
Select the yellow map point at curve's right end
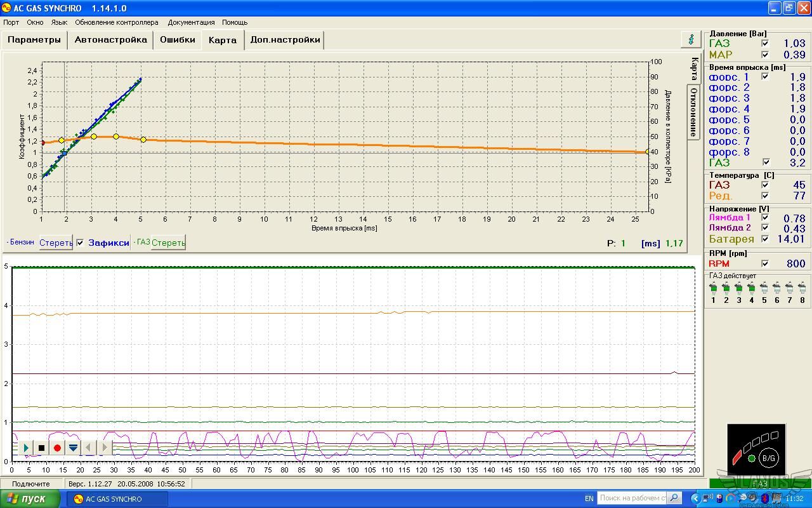(x=647, y=152)
